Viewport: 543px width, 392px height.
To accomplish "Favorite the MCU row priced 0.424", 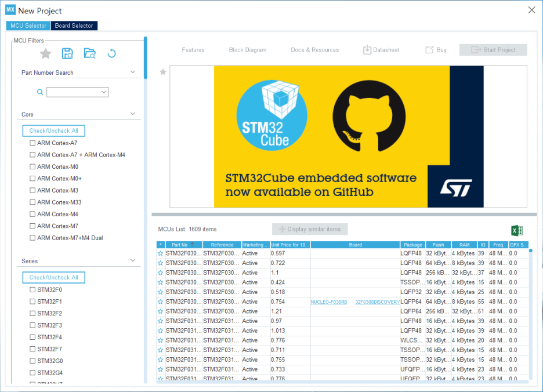I will (160, 282).
